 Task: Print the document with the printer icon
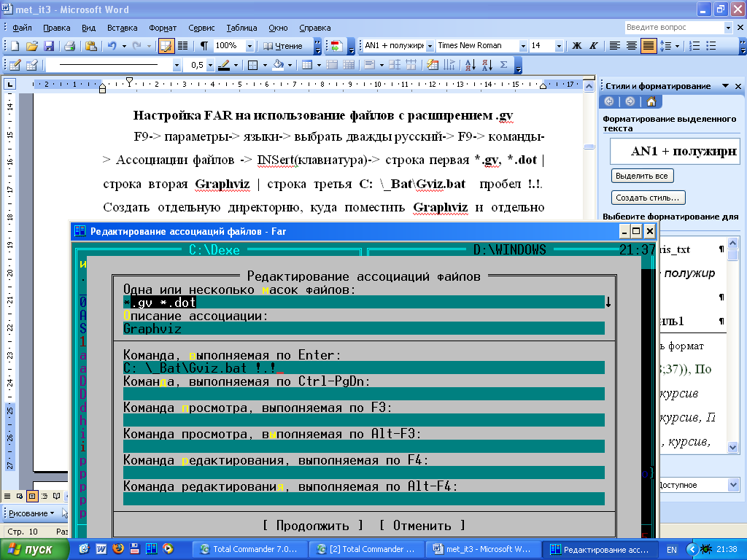[x=69, y=46]
